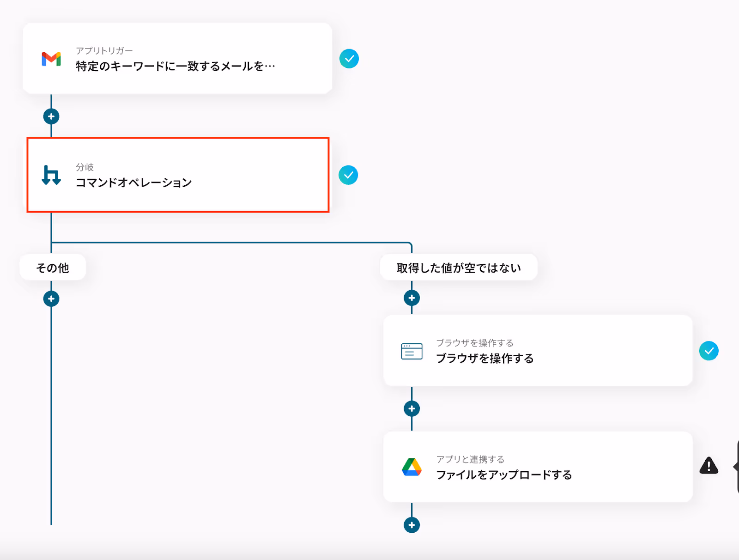
Task: Click the アプリトリガー label text
Action: (x=104, y=50)
